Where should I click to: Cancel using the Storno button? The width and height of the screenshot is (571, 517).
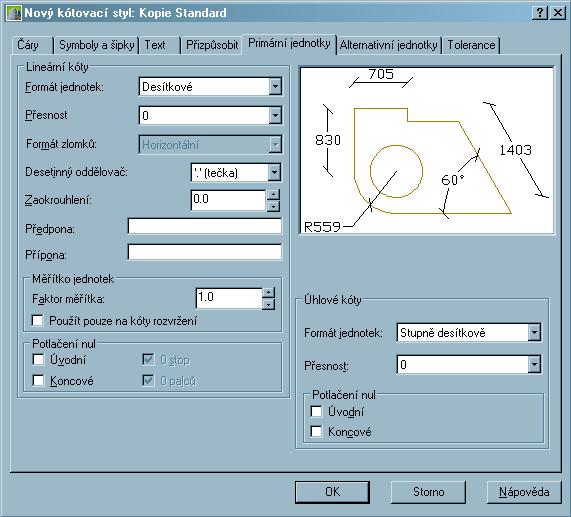point(428,492)
